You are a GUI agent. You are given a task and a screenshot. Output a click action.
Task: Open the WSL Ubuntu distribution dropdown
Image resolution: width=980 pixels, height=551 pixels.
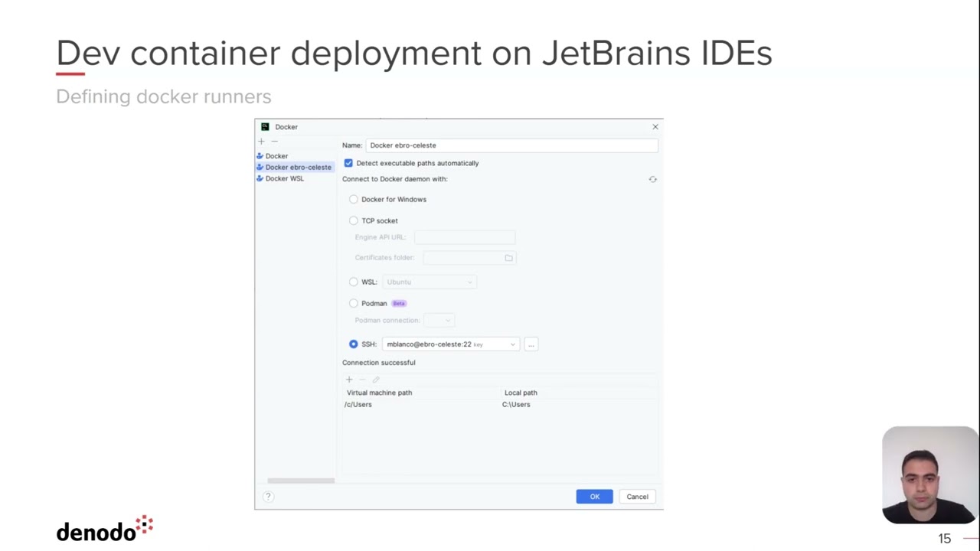point(430,282)
